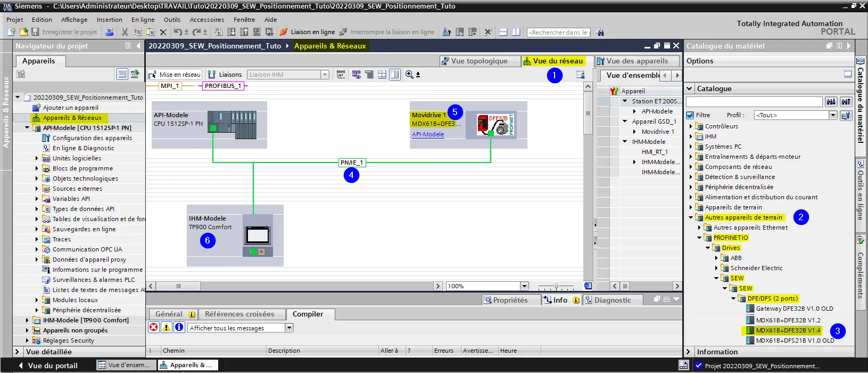
Task: Adjust the network view zoom slider
Action: tap(556, 286)
